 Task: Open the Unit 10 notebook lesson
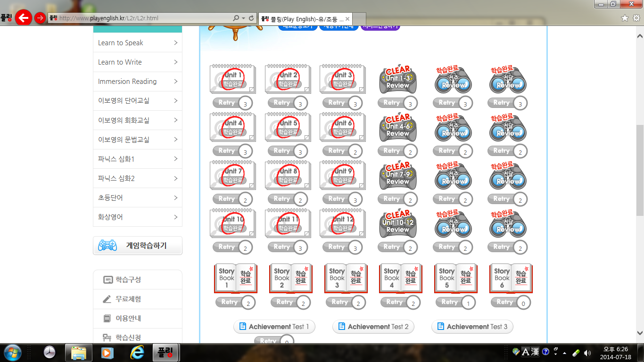pyautogui.click(x=232, y=223)
